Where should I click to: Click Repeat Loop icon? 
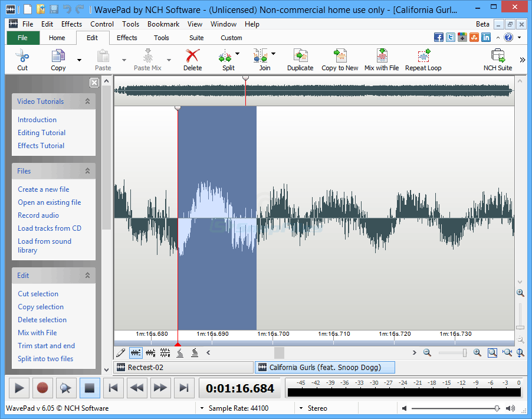click(x=423, y=55)
